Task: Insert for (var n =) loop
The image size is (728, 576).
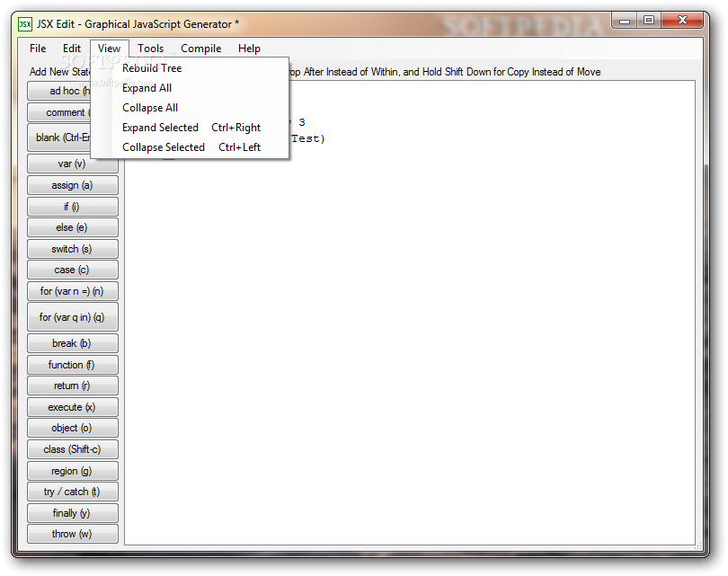Action: pos(73,291)
